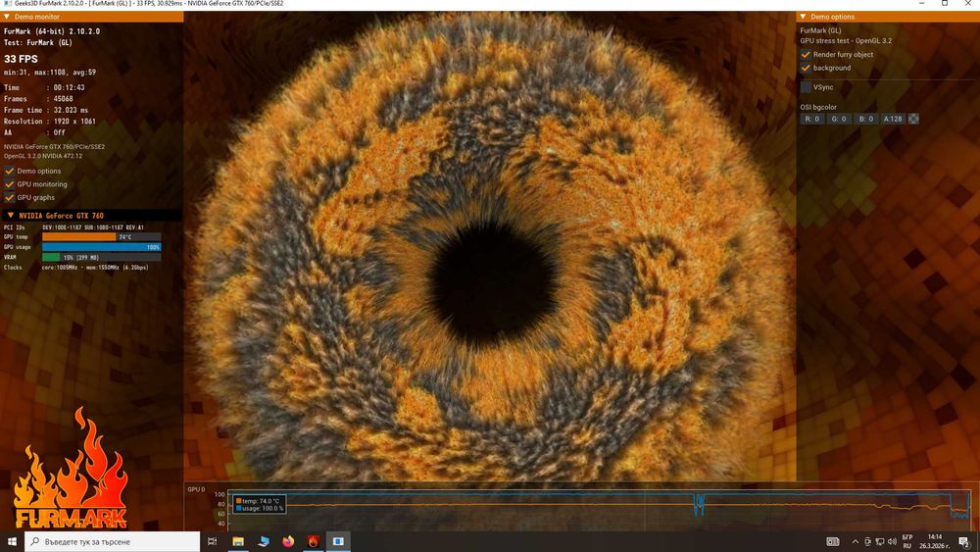980x552 pixels.
Task: Click the A:128 alpha value field
Action: (x=893, y=119)
